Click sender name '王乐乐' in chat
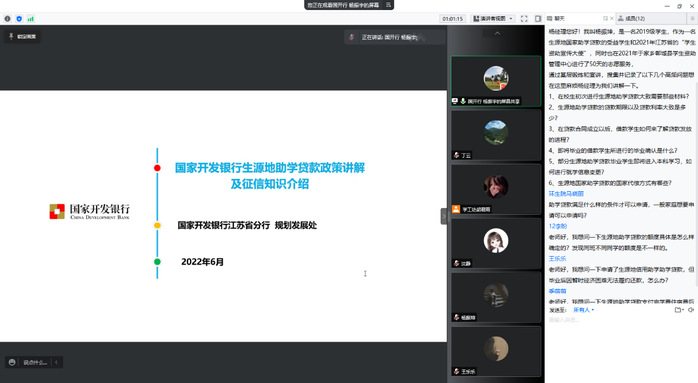 click(x=557, y=258)
